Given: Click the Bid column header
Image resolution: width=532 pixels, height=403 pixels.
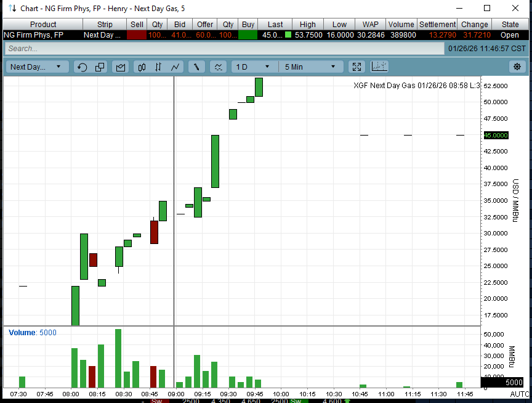Looking at the screenshot, I should [180, 25].
